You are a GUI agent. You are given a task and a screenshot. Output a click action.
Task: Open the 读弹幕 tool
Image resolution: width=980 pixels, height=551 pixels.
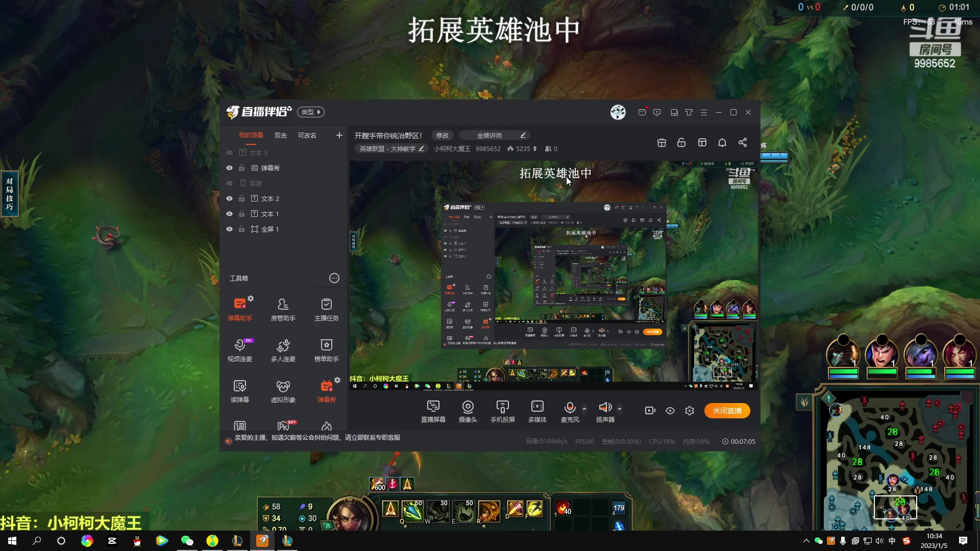[239, 391]
